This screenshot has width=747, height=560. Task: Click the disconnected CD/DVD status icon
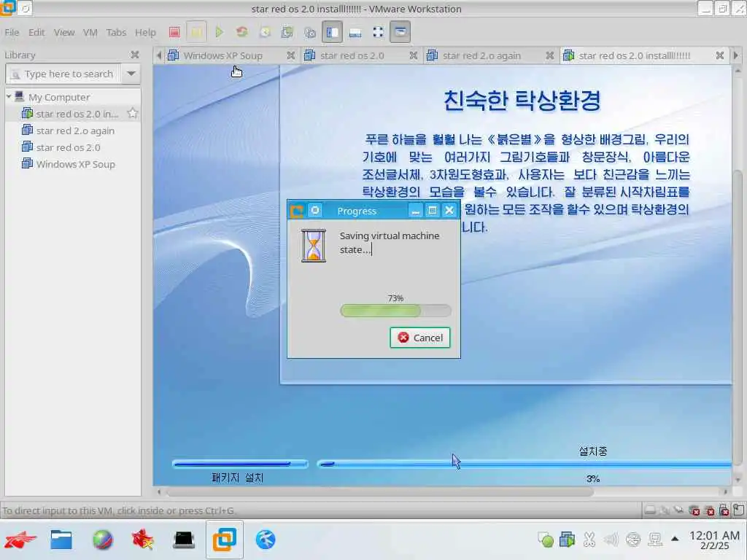pos(694,510)
